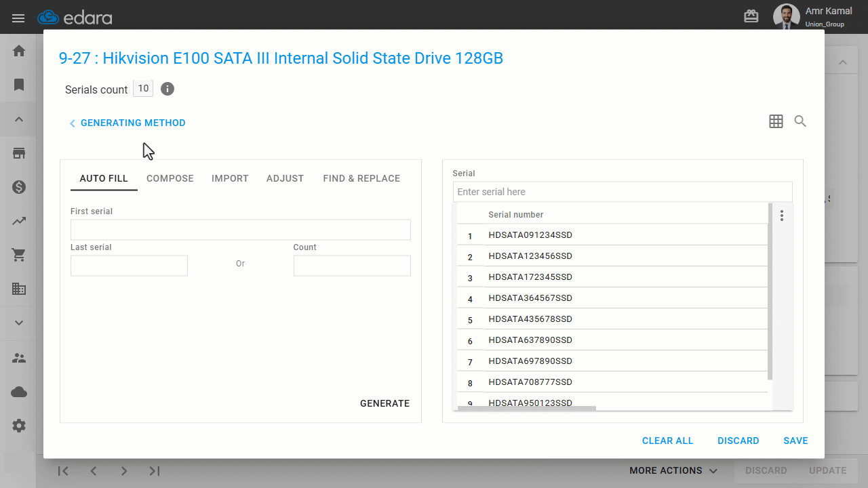This screenshot has height=488, width=868.
Task: Open the store icon in sidebar
Action: point(19,153)
